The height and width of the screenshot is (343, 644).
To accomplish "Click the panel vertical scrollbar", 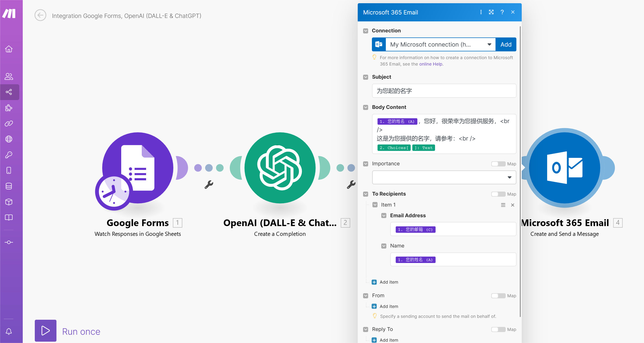I will pyautogui.click(x=520, y=171).
